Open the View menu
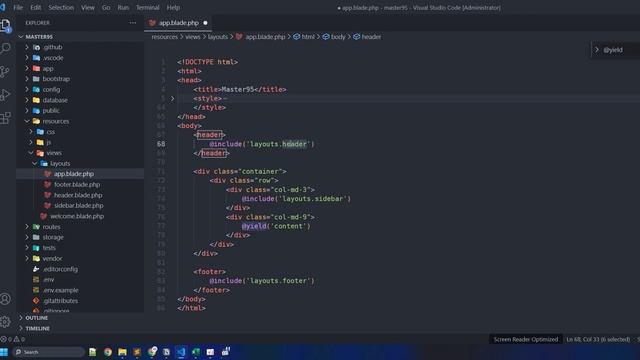The width and height of the screenshot is (640, 360). (x=88, y=7)
